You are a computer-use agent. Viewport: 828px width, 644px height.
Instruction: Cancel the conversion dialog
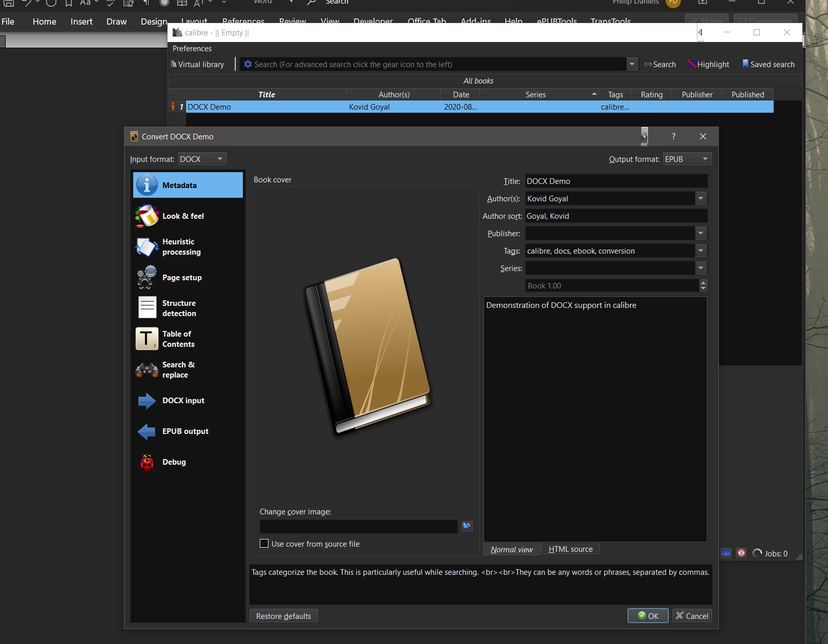tap(692, 615)
